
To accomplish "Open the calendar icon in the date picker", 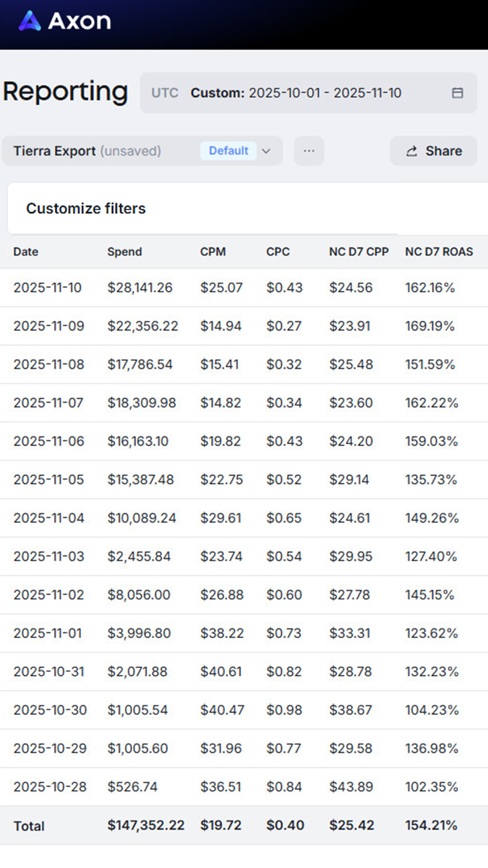I will [458, 93].
